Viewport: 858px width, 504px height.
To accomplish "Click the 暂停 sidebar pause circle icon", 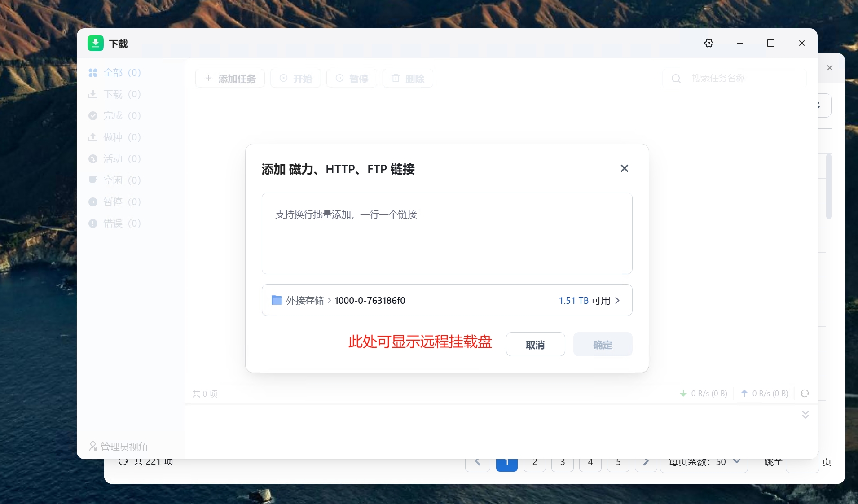I will tap(93, 202).
